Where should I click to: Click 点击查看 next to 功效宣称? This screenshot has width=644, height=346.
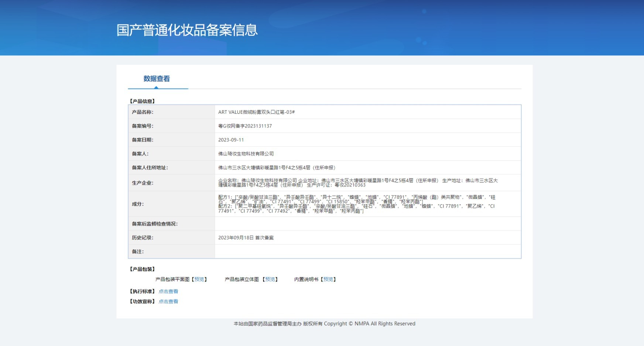[x=168, y=301]
